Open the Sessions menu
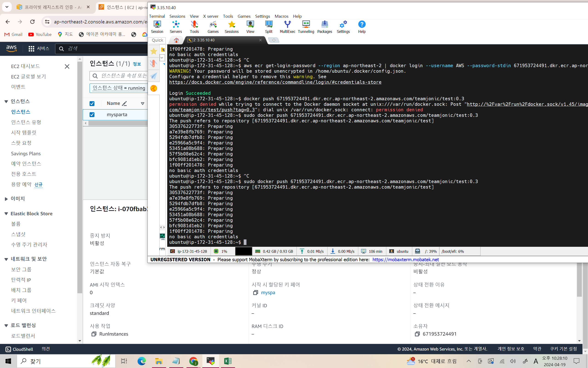This screenshot has height=368, width=588. point(177,16)
